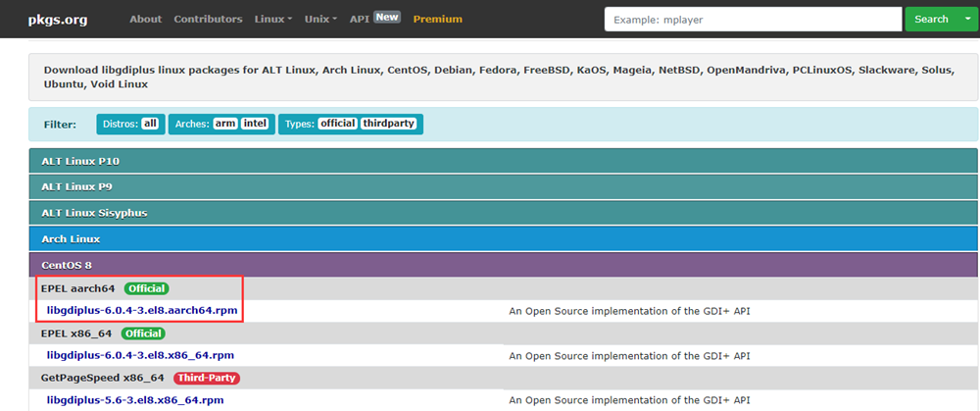The width and height of the screenshot is (980, 411).
Task: Expand the Arch Linux section header
Action: point(71,238)
